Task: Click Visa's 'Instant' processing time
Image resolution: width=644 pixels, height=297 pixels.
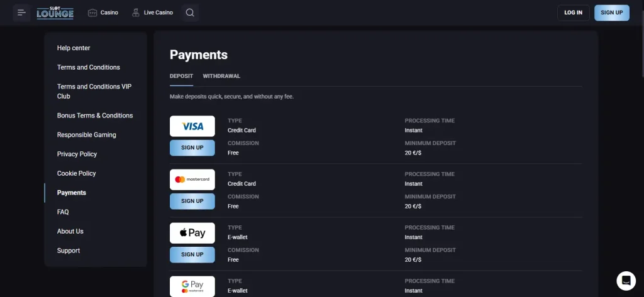Action: click(413, 131)
